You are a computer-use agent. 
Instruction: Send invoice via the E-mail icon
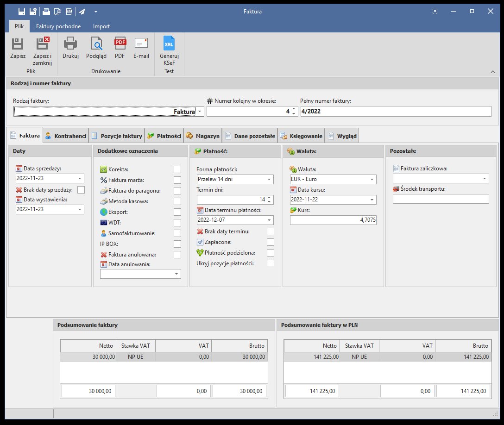coord(141,44)
